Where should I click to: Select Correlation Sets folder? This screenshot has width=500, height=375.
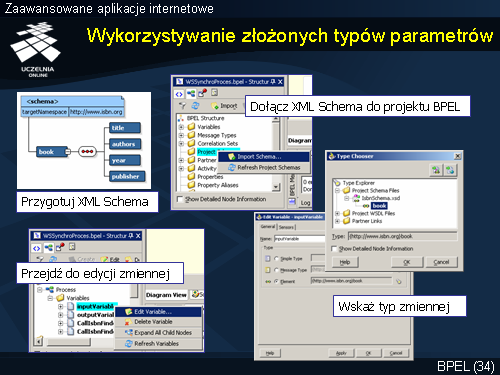[213, 143]
